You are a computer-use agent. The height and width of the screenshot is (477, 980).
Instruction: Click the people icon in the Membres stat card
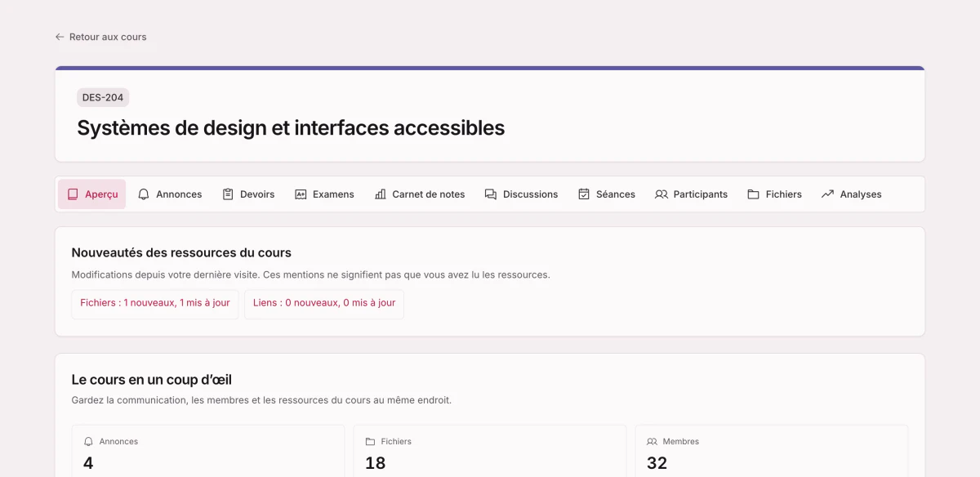[x=652, y=441]
